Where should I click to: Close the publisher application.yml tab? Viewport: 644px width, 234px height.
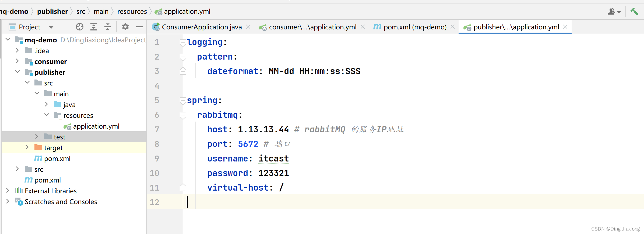(565, 27)
